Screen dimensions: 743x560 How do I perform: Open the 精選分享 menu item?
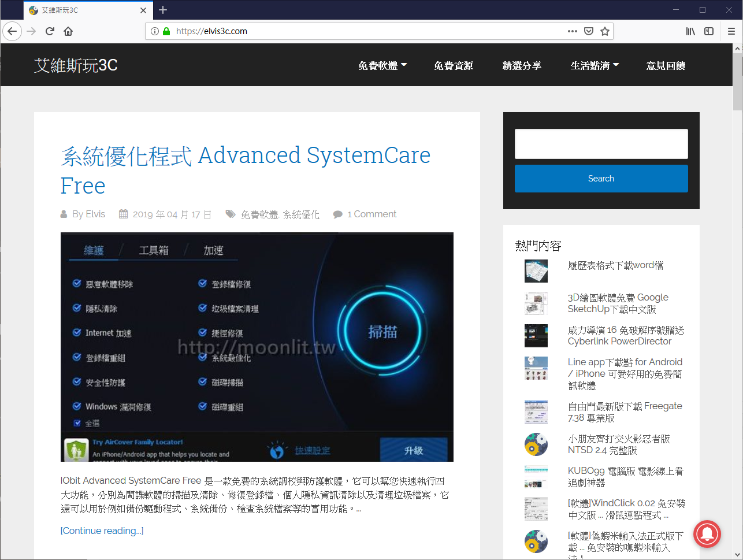522,65
